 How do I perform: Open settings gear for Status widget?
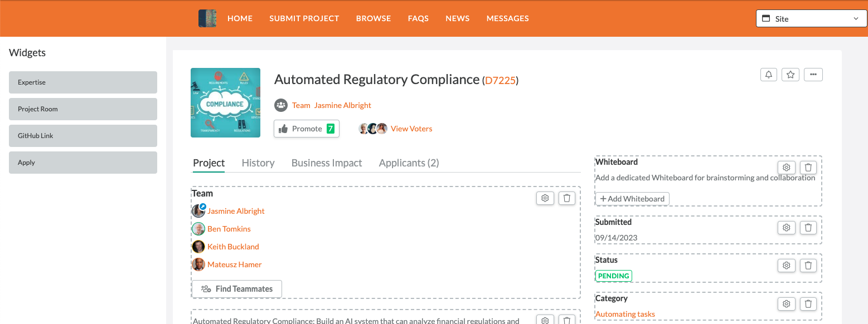787,265
